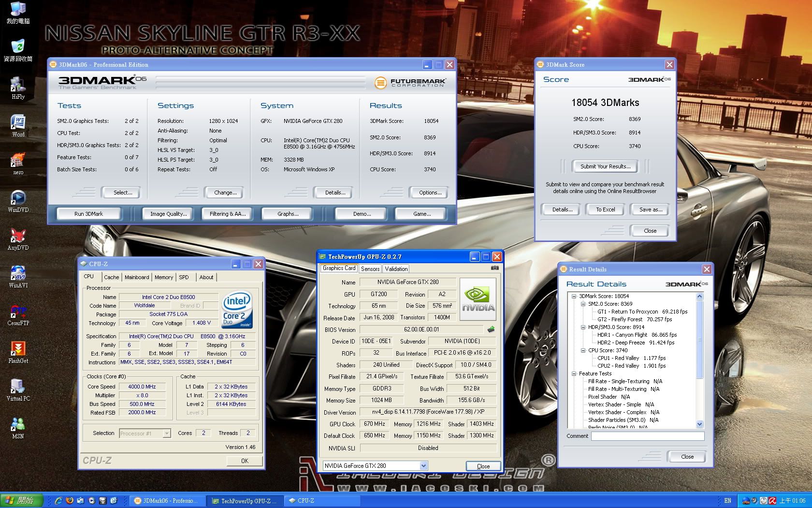Click the Intel Core 2 Duo logo in CPU-Z
Screen dimensions: 812x508
pyautogui.click(x=237, y=310)
